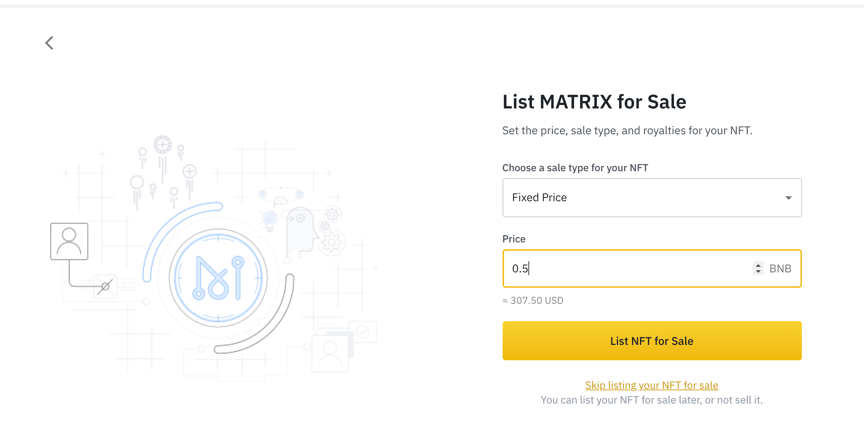Viewport: 864px width, 437px height.
Task: Increase price with the up stepper arrow
Action: tap(758, 265)
